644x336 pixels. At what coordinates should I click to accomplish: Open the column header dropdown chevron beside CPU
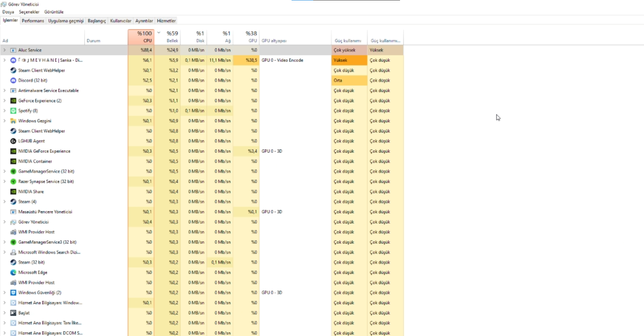pos(159,33)
